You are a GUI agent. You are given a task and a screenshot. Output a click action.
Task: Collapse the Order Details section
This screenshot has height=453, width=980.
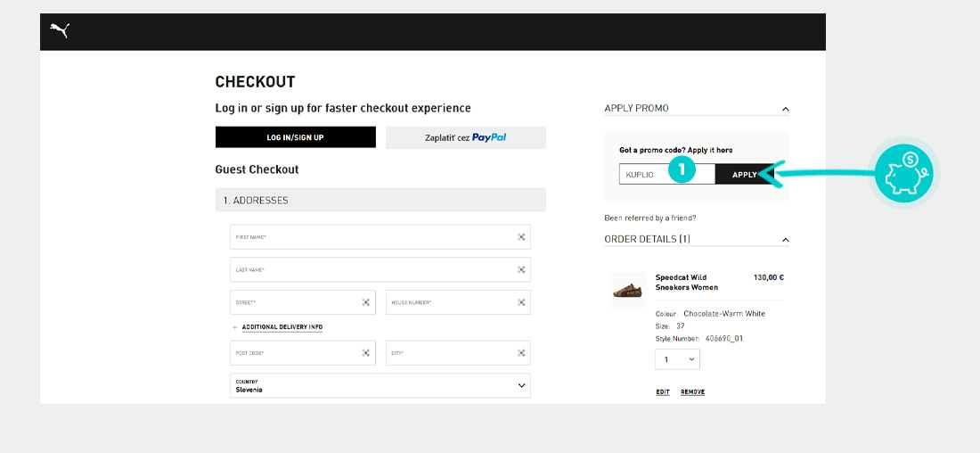(x=785, y=240)
